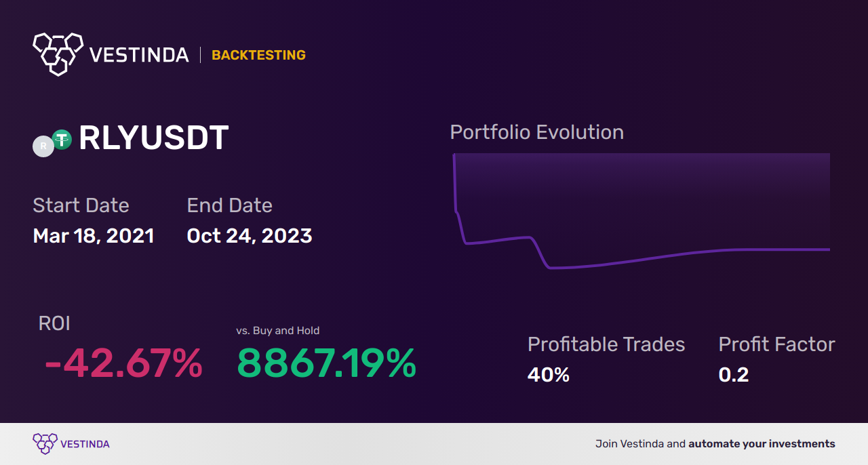Screen dimensions: 868x465
Task: Click the green Tether coin icon
Action: pos(62,140)
